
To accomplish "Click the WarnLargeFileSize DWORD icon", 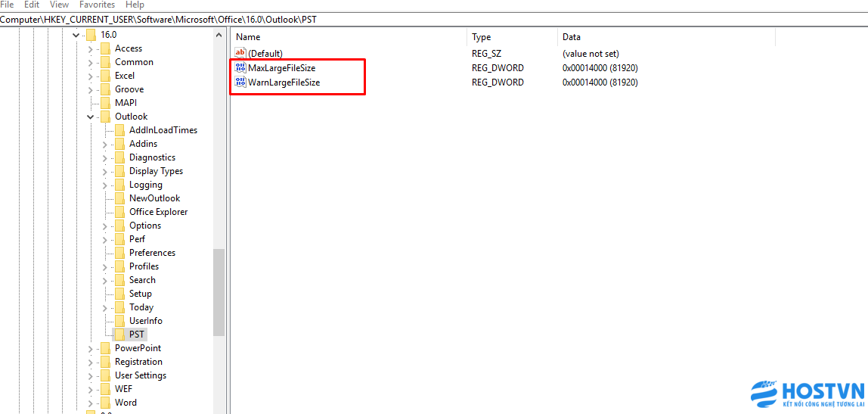I will (240, 82).
